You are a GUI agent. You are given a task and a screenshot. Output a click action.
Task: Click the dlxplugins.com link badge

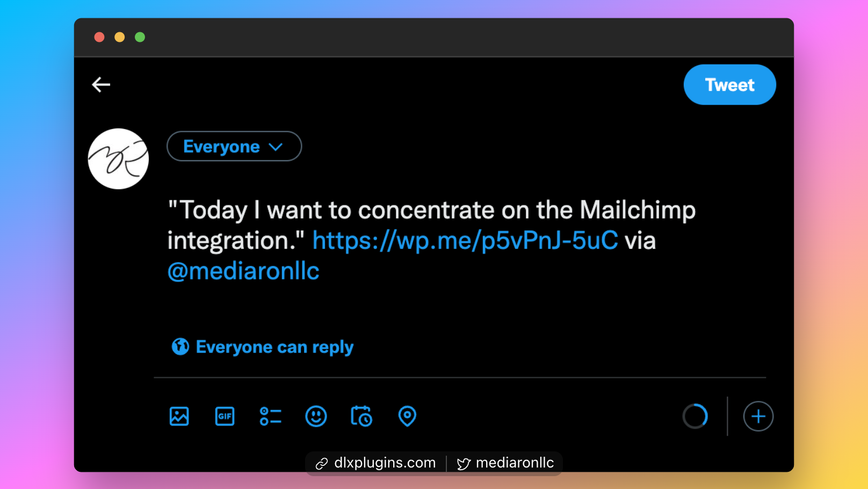click(376, 463)
